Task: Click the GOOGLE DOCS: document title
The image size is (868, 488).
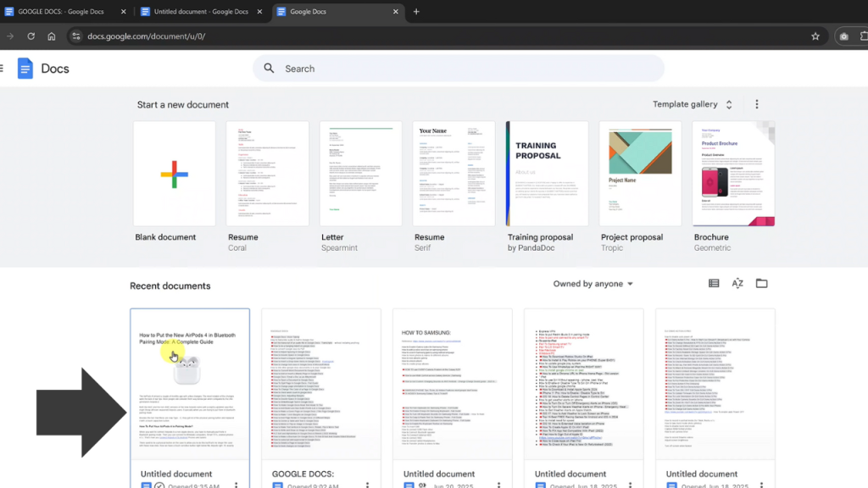Action: [x=303, y=474]
